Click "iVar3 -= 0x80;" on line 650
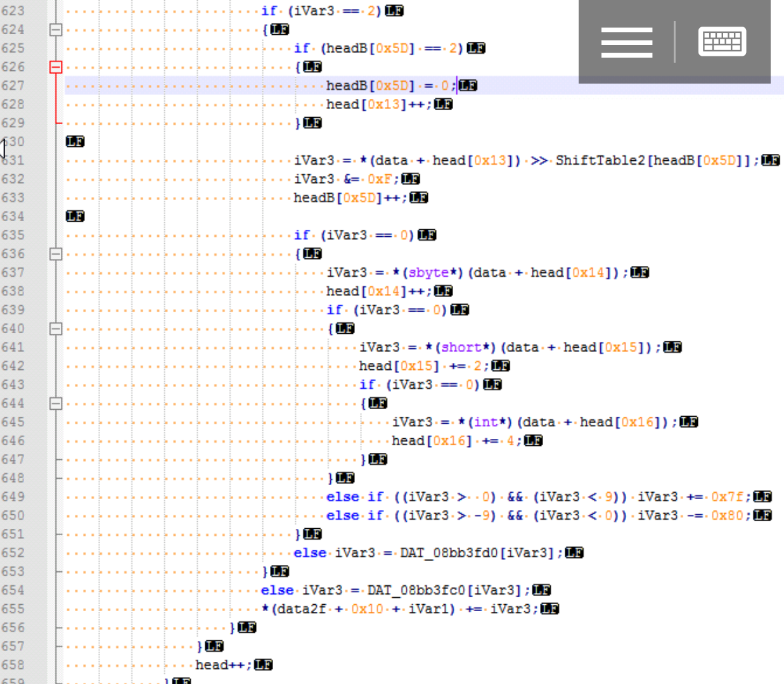The width and height of the screenshot is (784, 684). pos(694,516)
